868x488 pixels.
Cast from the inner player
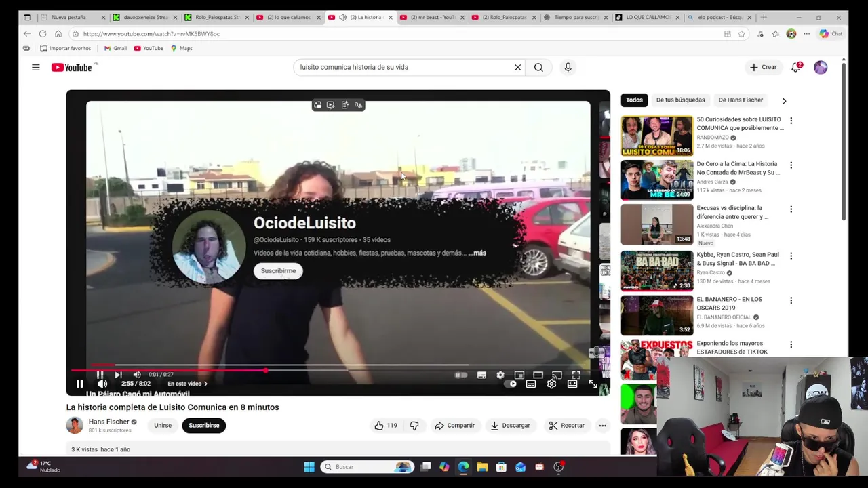tap(557, 375)
